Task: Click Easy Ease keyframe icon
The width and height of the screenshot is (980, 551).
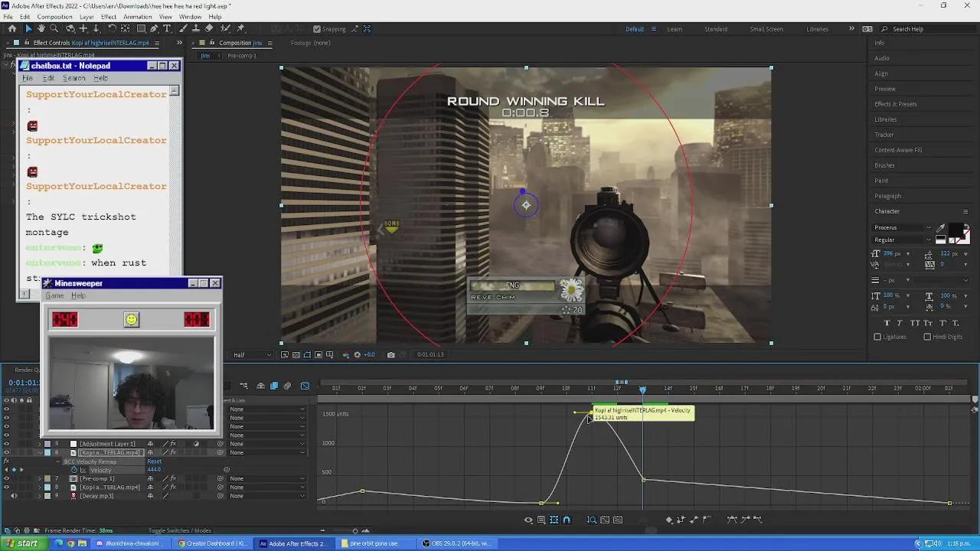Action: click(x=732, y=520)
